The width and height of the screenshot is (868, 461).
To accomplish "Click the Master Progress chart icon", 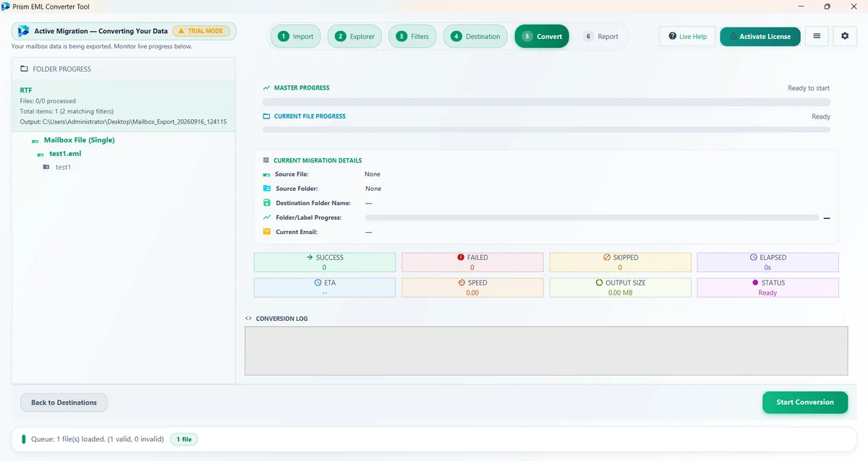I will pyautogui.click(x=266, y=87).
